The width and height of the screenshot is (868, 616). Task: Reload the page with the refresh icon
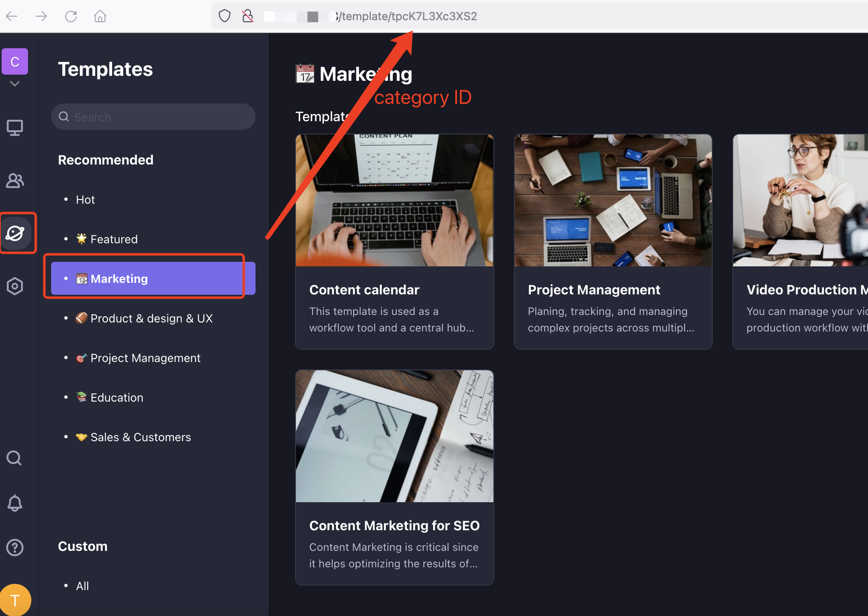71,16
